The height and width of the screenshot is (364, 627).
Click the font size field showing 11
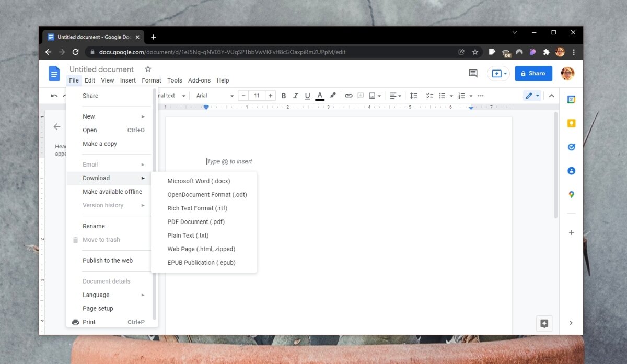(257, 96)
